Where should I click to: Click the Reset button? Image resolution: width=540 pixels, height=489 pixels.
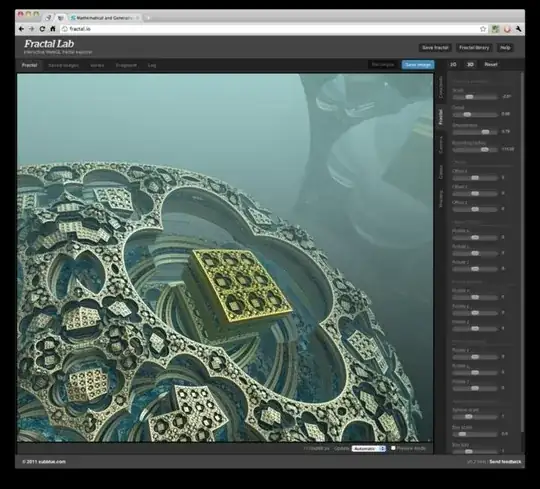[491, 64]
